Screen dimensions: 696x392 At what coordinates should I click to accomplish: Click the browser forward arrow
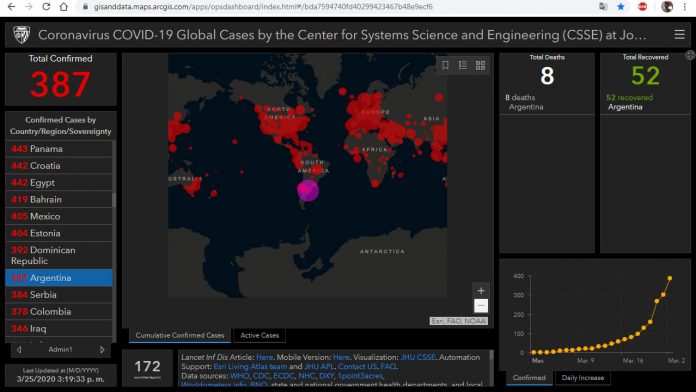[29, 7]
